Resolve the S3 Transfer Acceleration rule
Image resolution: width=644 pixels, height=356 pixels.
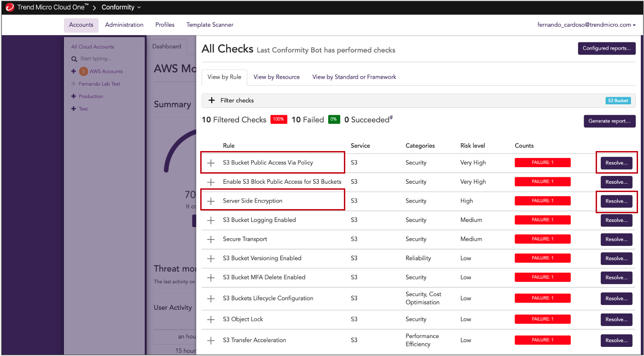click(616, 340)
